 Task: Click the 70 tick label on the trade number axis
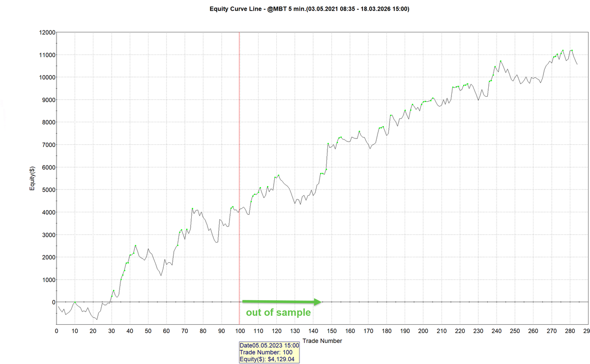point(184,331)
